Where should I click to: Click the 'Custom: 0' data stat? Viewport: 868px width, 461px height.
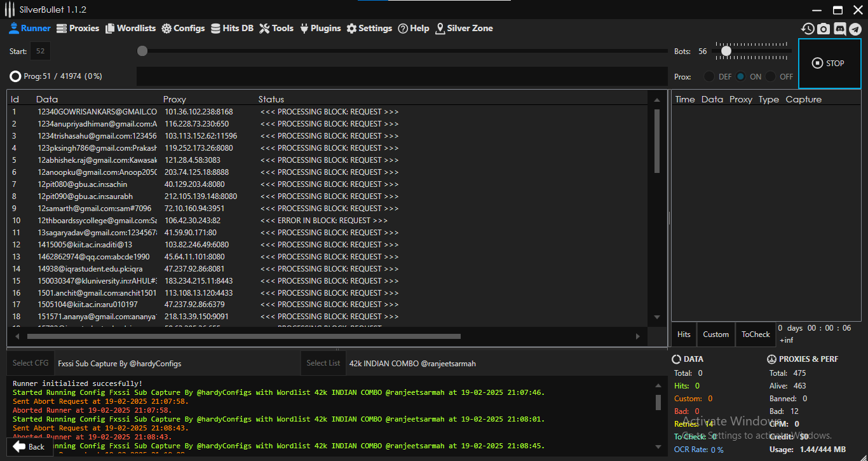point(693,399)
